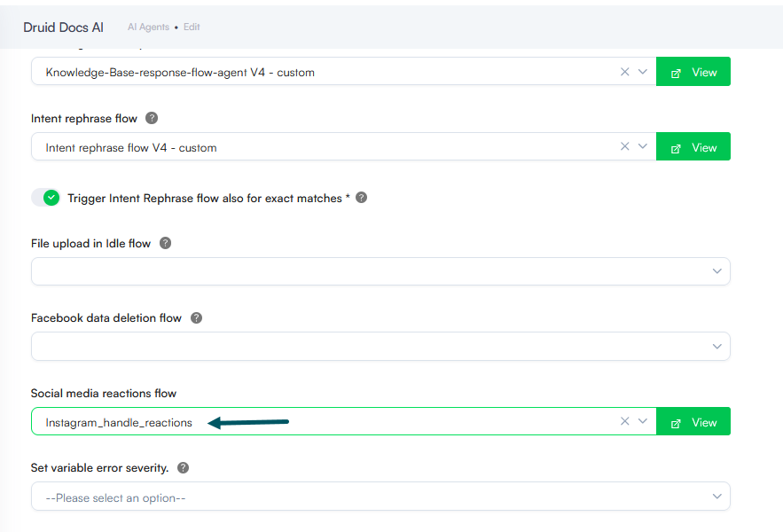Open the File upload in Idle flow dropdown

point(380,271)
